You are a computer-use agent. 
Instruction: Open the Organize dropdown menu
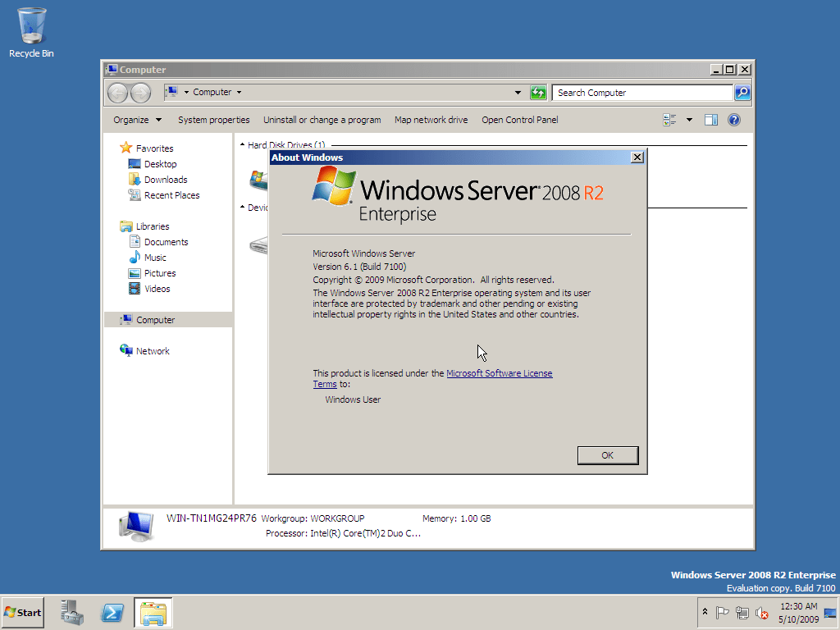coord(136,119)
